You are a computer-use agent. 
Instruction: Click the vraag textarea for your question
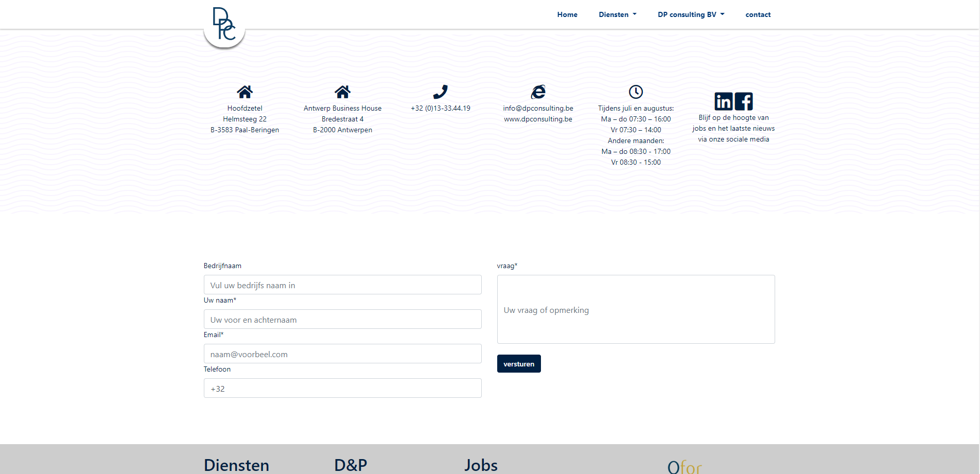click(x=636, y=309)
